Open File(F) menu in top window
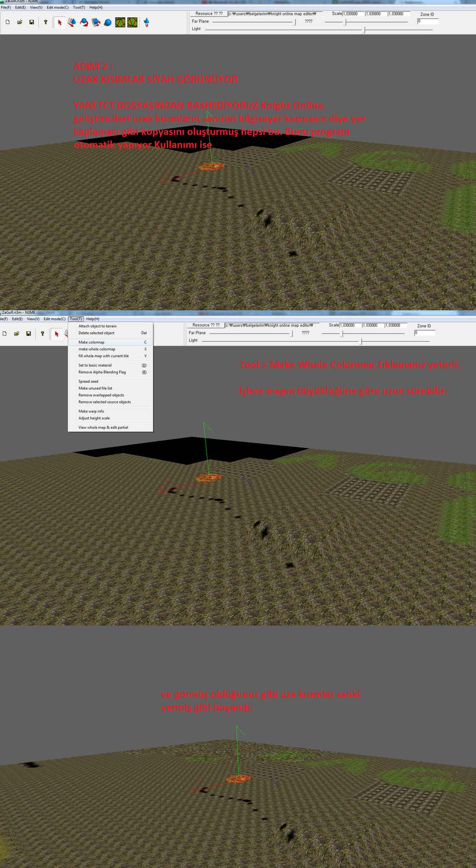476x868 pixels. [x=6, y=8]
